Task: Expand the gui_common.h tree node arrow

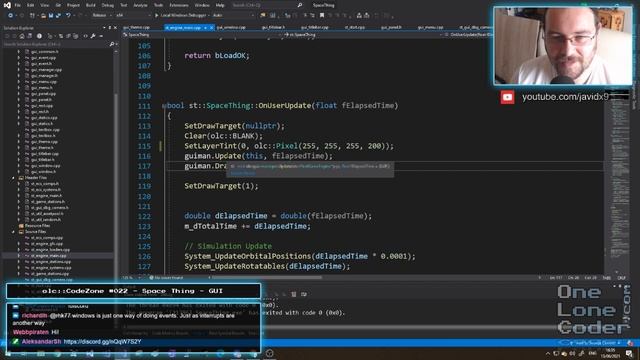Action: point(18,52)
